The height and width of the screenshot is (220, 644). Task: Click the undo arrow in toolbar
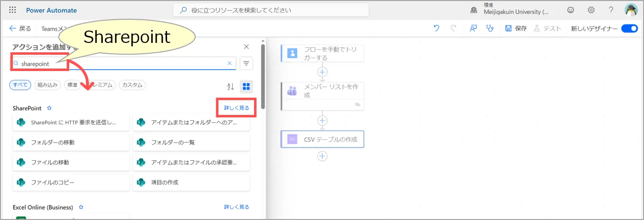pos(436,29)
